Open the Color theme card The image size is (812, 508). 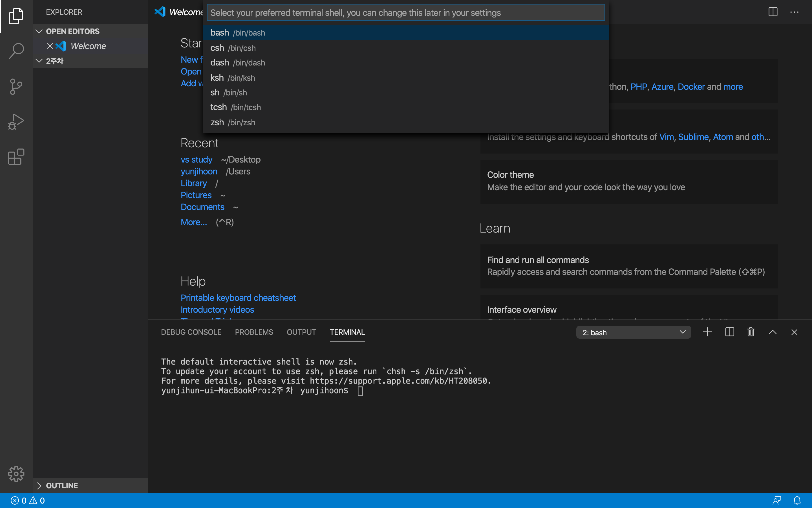coord(629,181)
